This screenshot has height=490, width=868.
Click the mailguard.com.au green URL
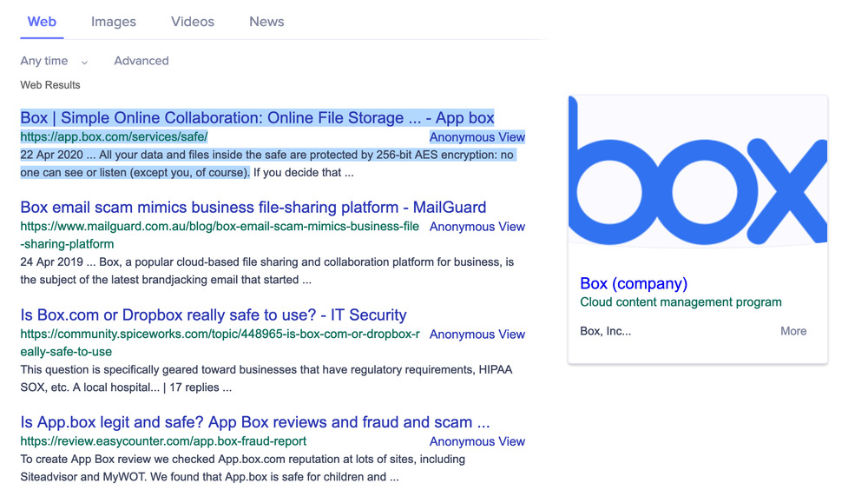pos(220,227)
